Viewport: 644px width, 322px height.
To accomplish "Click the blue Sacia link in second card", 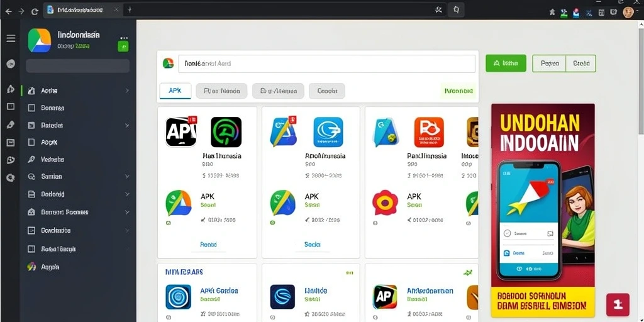I will pos(312,244).
